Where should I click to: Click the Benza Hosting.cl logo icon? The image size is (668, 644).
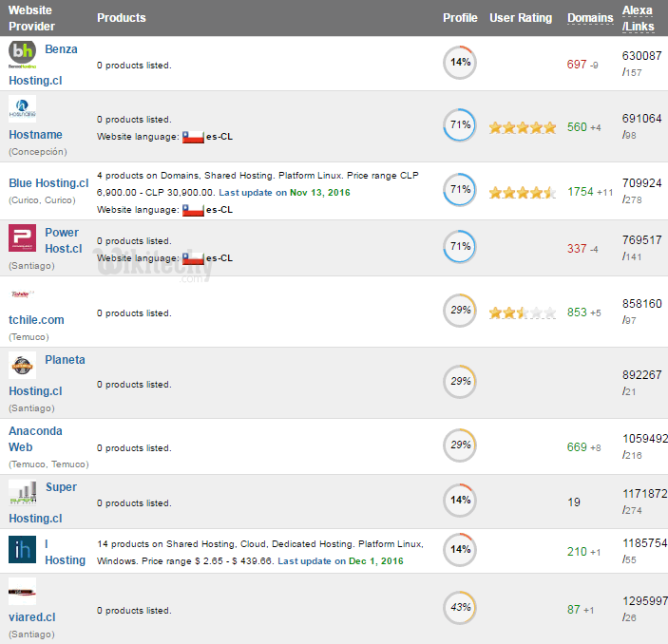tap(23, 54)
